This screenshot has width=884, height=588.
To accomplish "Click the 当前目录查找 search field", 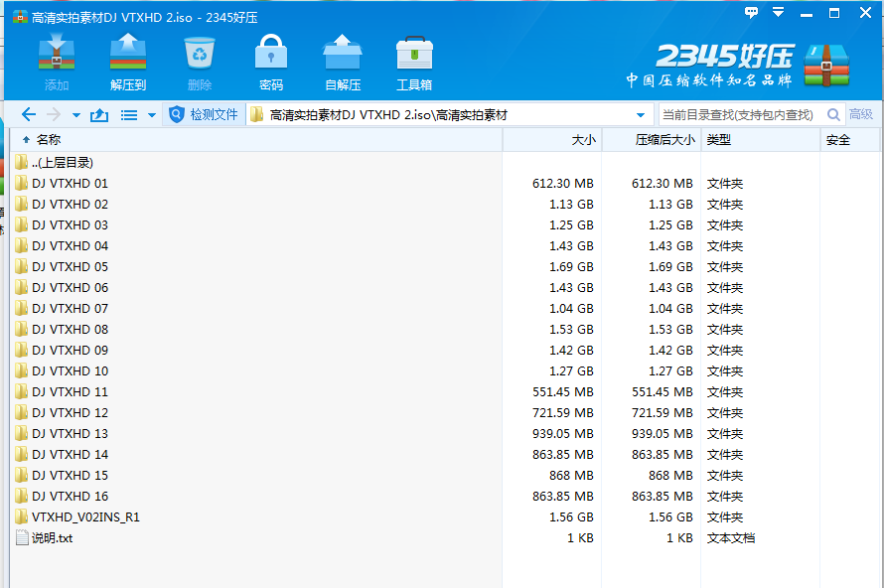I will click(x=741, y=114).
